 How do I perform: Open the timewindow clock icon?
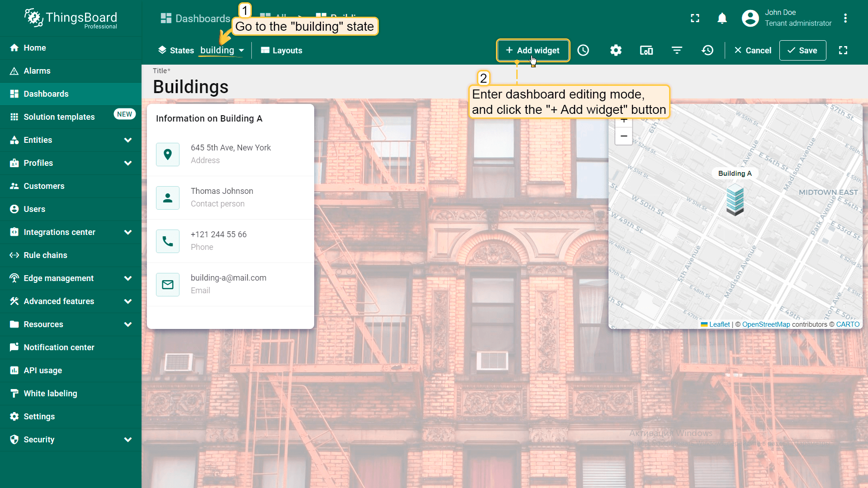pos(583,50)
